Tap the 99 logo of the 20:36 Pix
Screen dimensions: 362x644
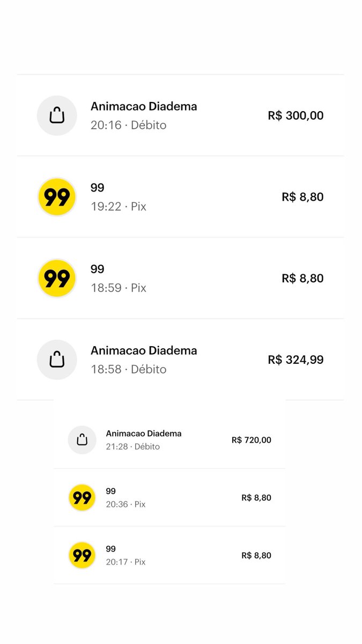pos(82,498)
